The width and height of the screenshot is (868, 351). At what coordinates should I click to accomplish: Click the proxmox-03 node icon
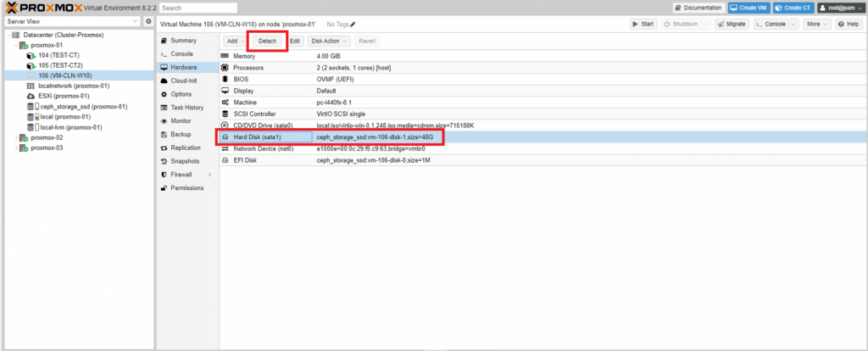(24, 148)
